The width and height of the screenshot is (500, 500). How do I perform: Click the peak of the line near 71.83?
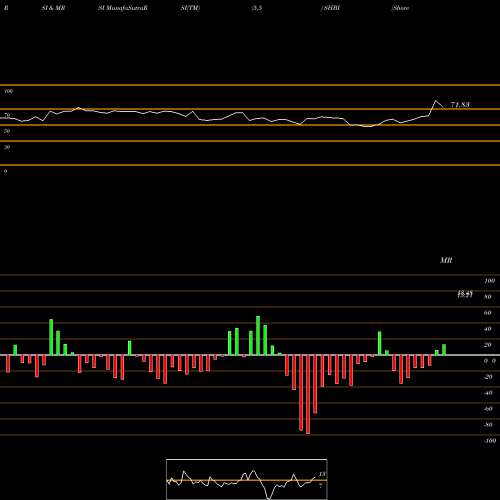(x=436, y=101)
